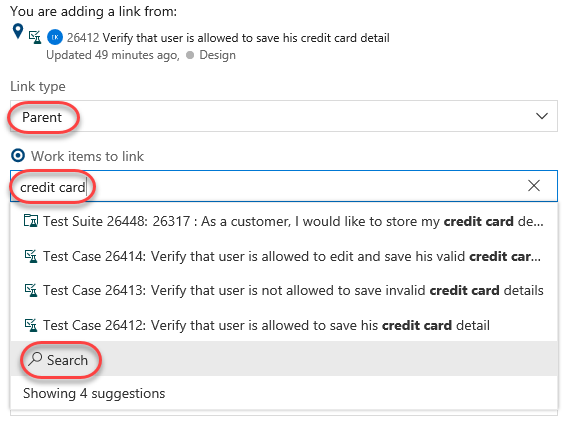
Task: Click the location pin icon
Action: pos(18,31)
